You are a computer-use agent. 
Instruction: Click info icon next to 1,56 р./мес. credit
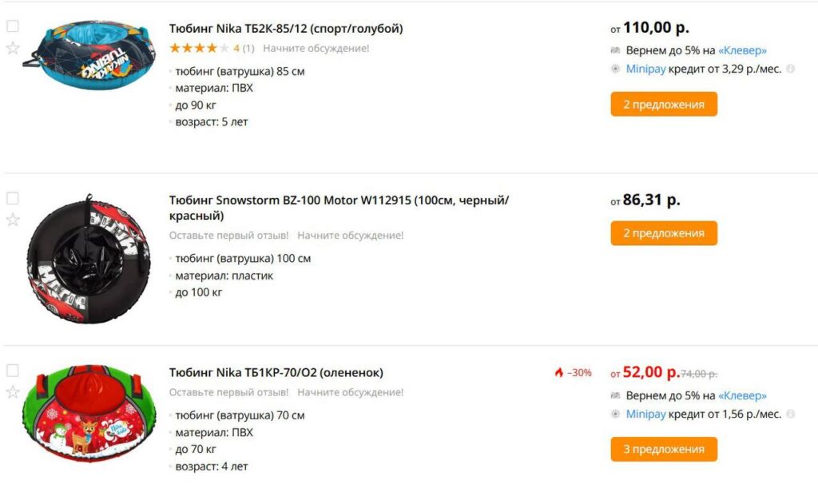coord(790,414)
